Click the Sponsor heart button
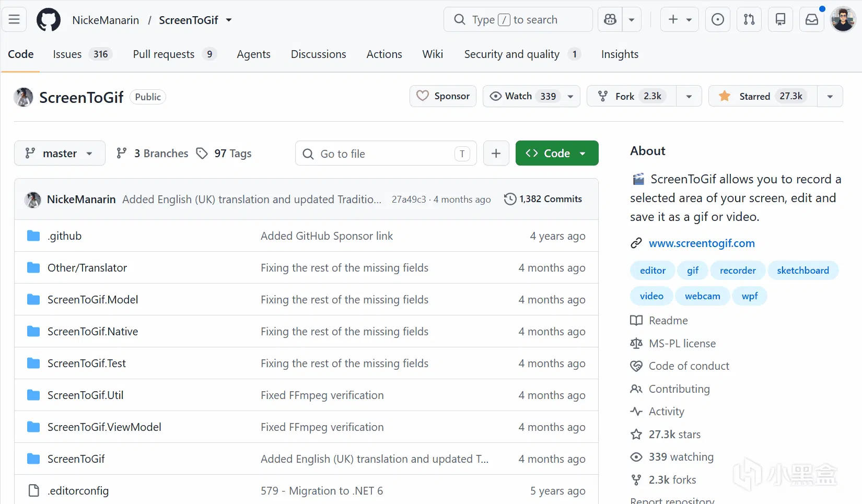This screenshot has height=504, width=862. (443, 96)
